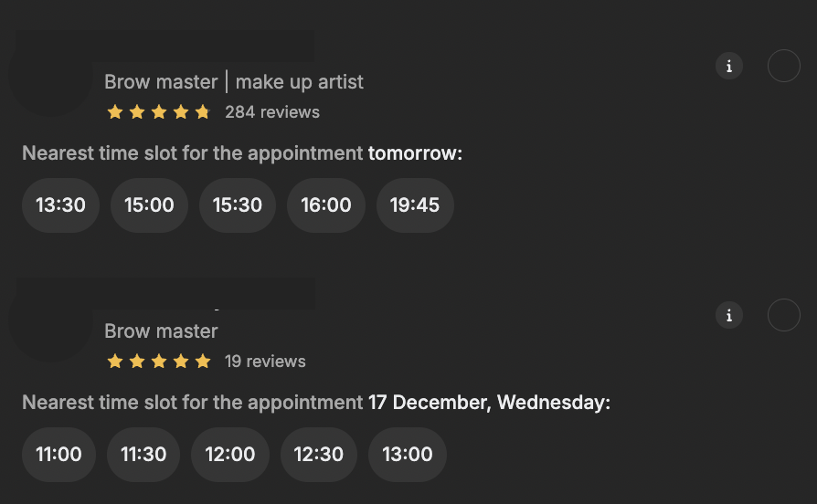Select the 13:00 slot on Wednesday

[408, 455]
